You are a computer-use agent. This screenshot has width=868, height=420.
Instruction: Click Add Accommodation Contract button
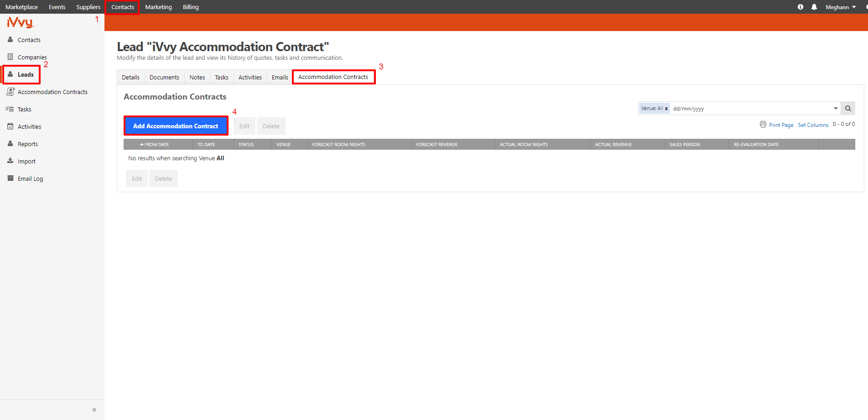pos(176,126)
